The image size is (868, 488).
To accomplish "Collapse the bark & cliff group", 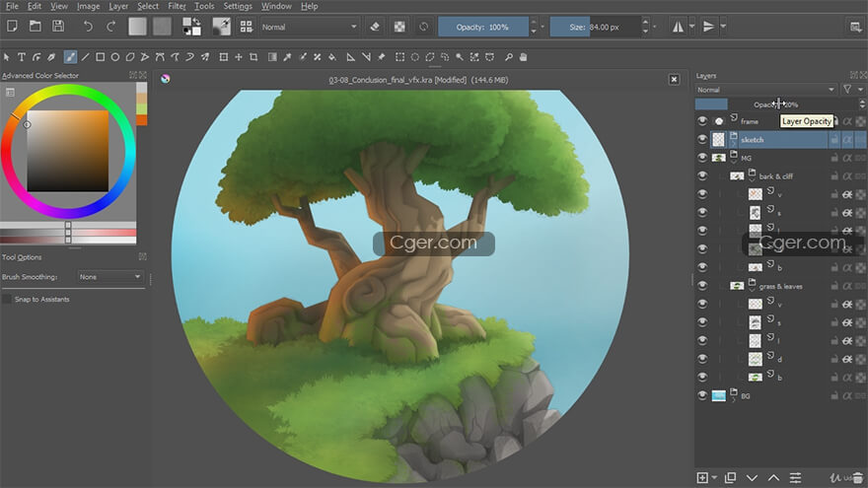I will click(752, 179).
